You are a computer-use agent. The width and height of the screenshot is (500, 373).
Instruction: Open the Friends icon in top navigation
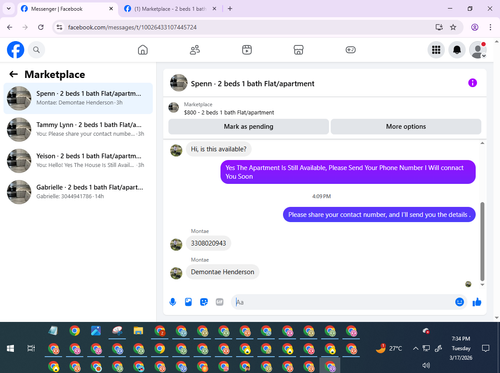195,50
